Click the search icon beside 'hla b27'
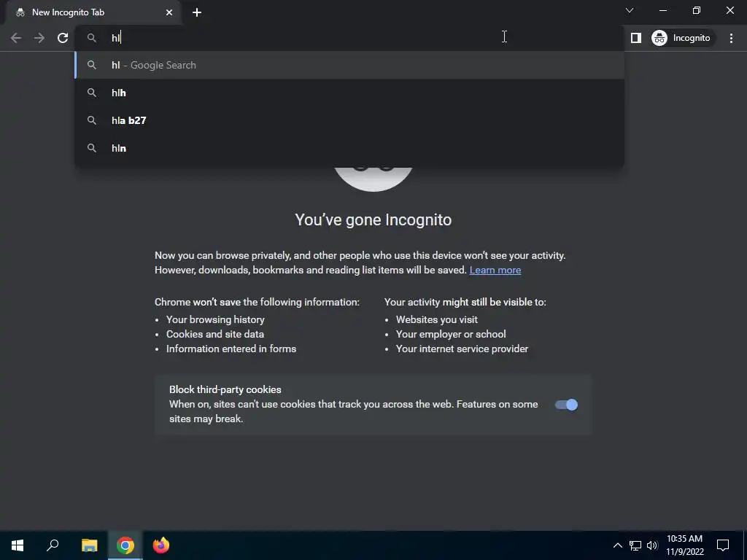The height and width of the screenshot is (560, 747). (x=92, y=120)
